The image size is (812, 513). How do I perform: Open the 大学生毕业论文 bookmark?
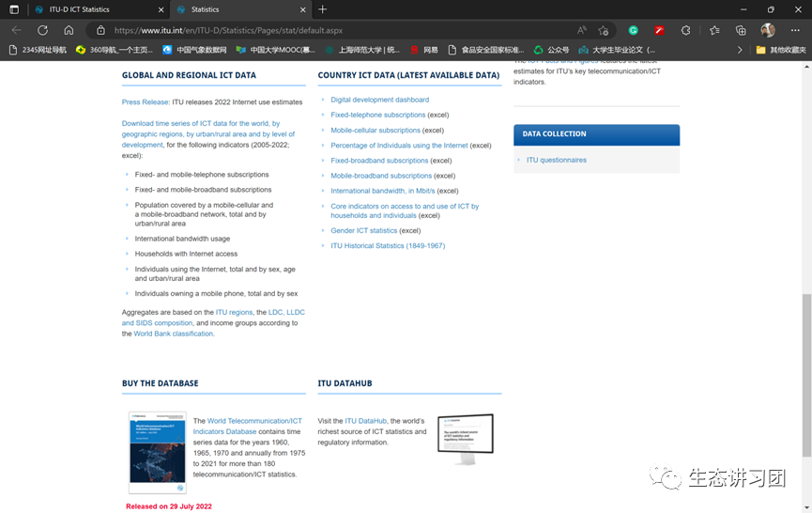tap(618, 50)
